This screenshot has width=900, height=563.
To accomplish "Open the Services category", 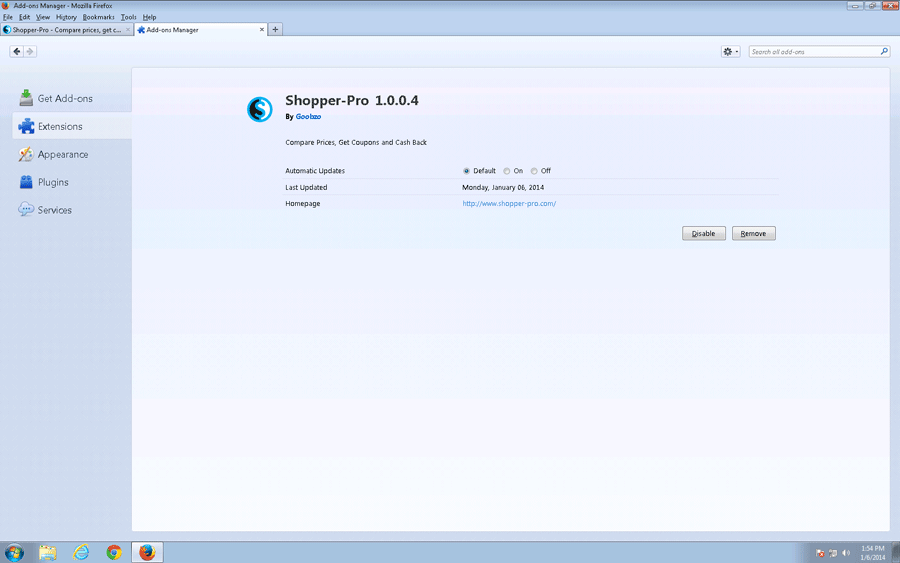I will click(54, 210).
